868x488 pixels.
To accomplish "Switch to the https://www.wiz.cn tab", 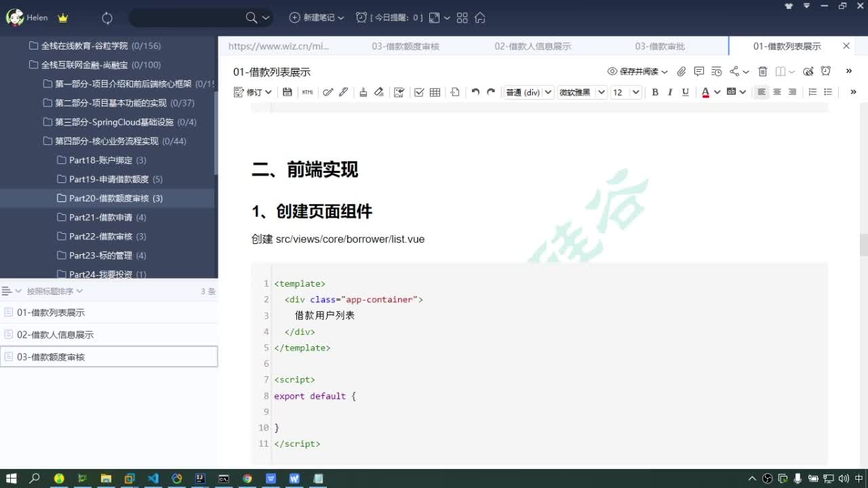I will [278, 46].
